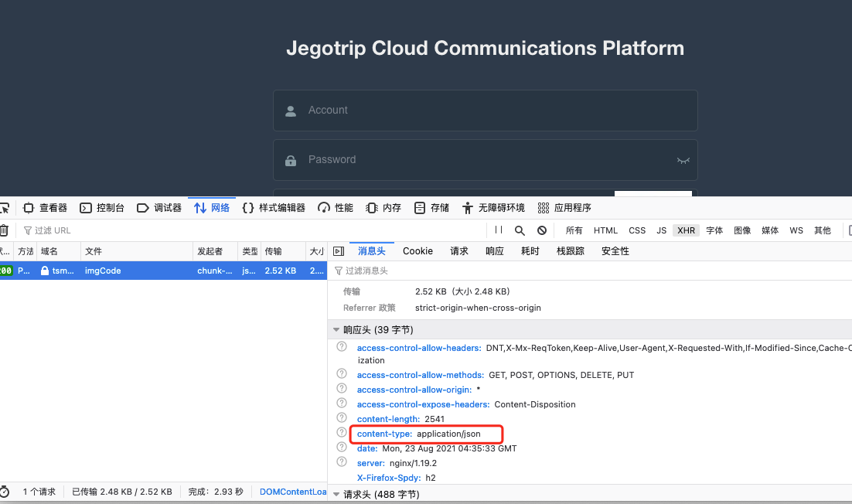852x504 pixels.
Task: Toggle the request details pane icon
Action: (x=339, y=251)
